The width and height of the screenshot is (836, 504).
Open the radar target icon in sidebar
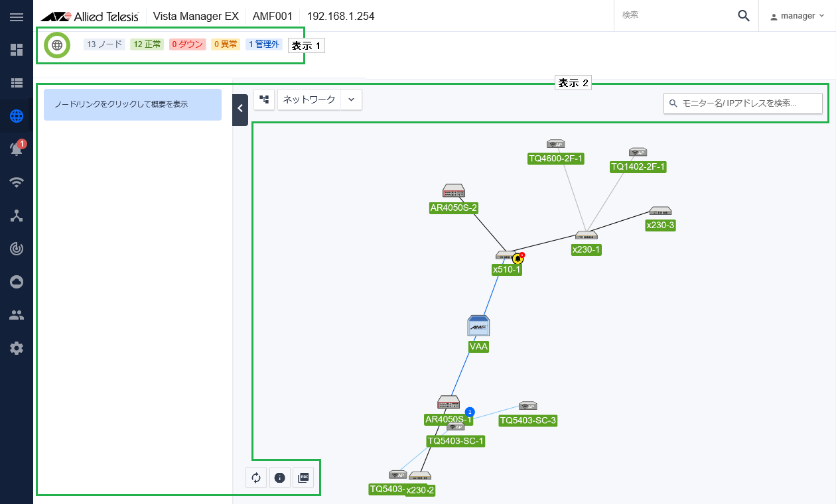[17, 249]
